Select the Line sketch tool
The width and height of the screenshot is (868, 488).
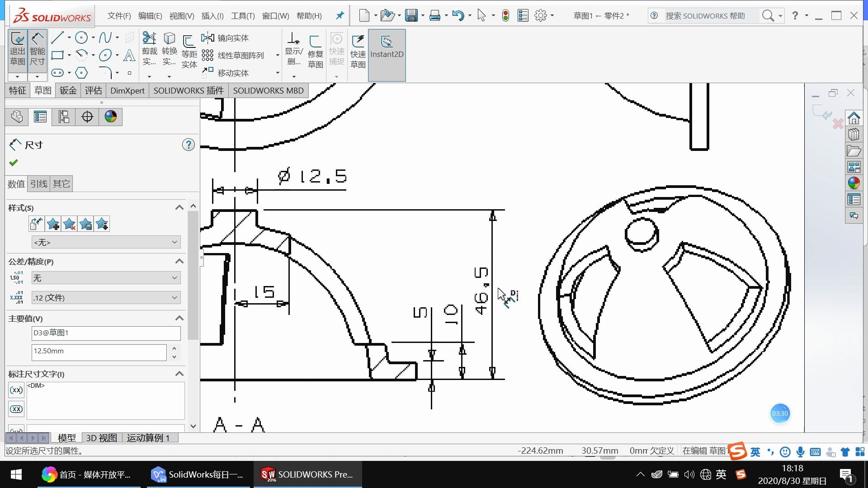click(x=57, y=38)
